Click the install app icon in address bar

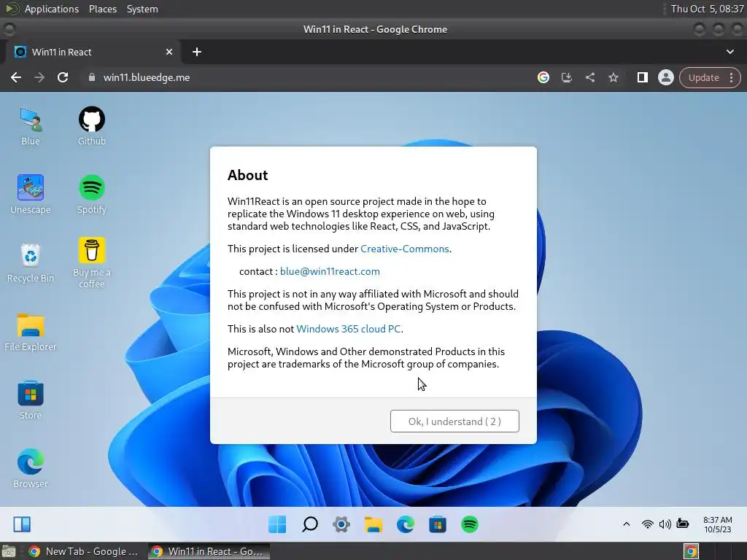[566, 77]
